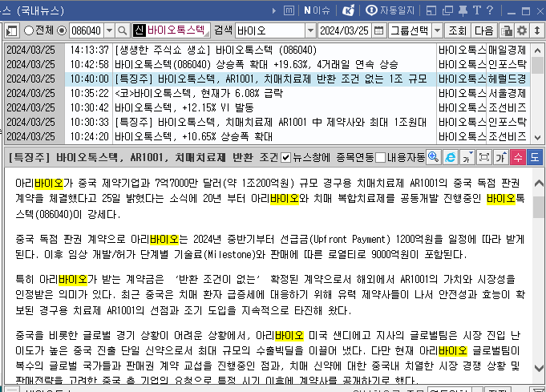This screenshot has height=392, width=546.
Task: Expand the stock code 086040 dropdown
Action: pyautogui.click(x=109, y=30)
